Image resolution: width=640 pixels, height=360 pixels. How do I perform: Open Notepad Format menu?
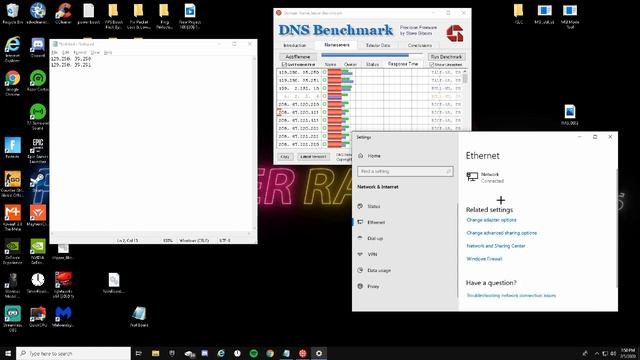click(80, 53)
